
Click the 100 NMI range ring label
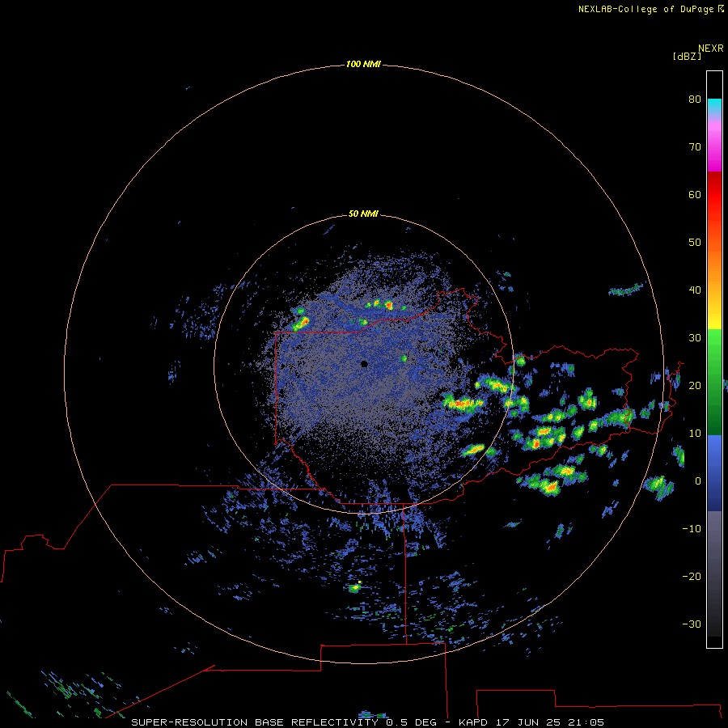(x=363, y=64)
